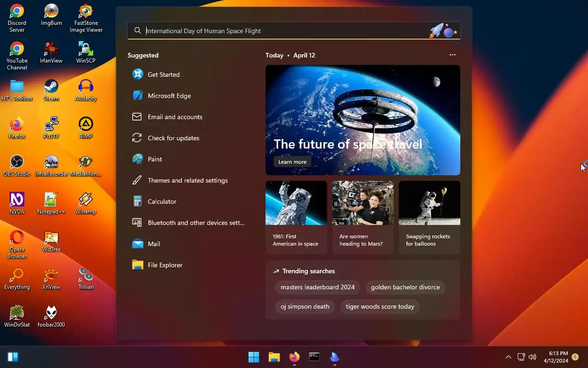Launch WinDirStat desktop icon
This screenshot has height=368, width=588.
[17, 317]
